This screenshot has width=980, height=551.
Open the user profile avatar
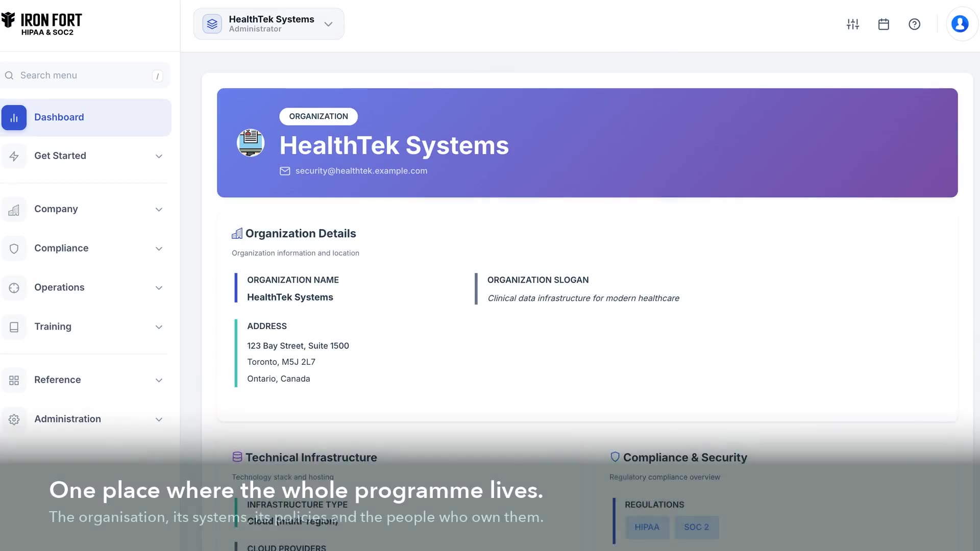(960, 24)
